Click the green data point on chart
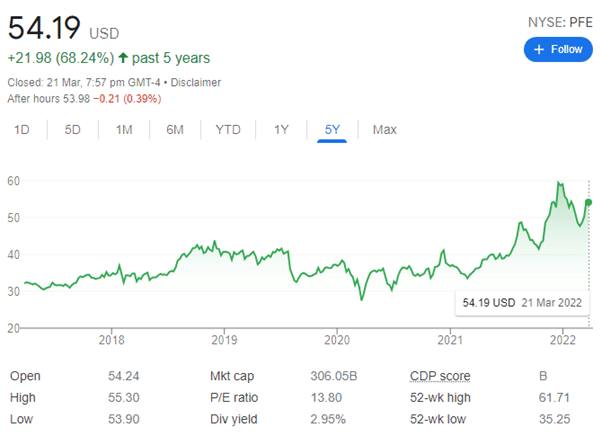This screenshot has width=602, height=436. [x=589, y=202]
